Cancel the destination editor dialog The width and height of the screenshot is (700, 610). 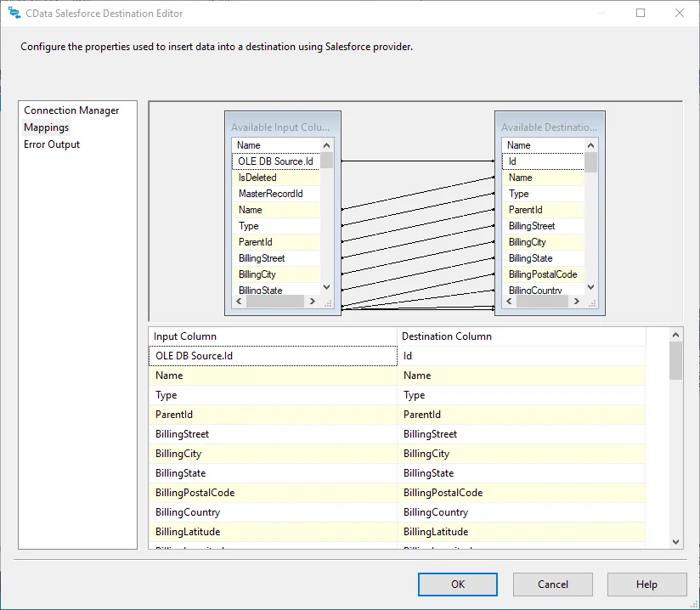(552, 585)
